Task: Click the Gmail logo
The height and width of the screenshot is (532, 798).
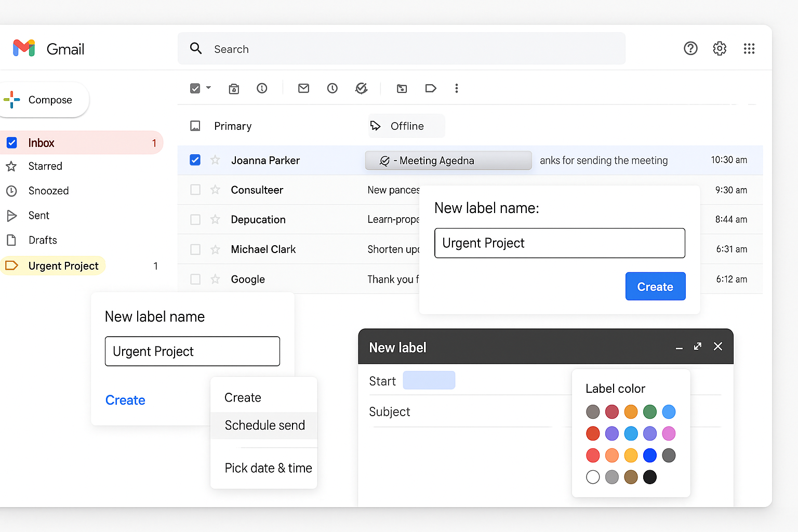Action: point(24,48)
